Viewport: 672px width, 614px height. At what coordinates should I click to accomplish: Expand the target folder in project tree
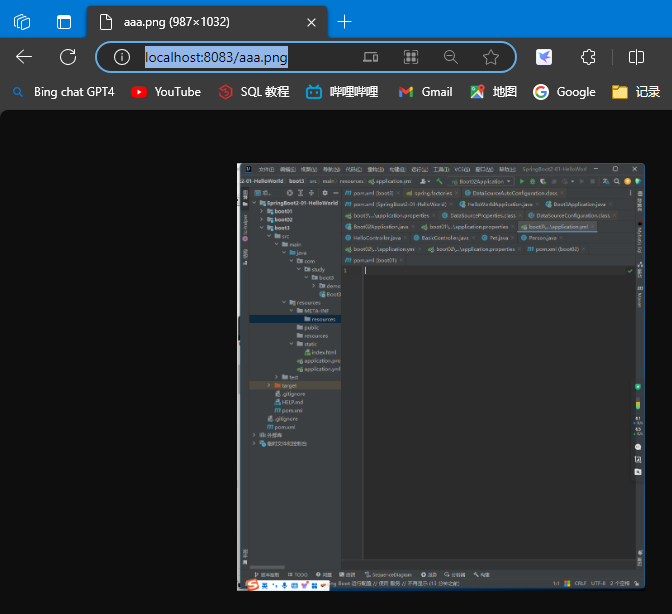269,385
